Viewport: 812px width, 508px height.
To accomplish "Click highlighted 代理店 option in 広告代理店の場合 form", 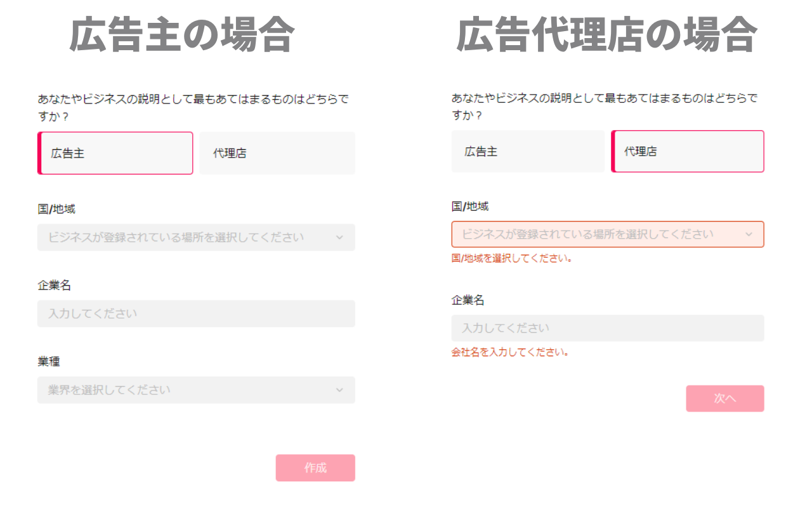I will pos(688,152).
